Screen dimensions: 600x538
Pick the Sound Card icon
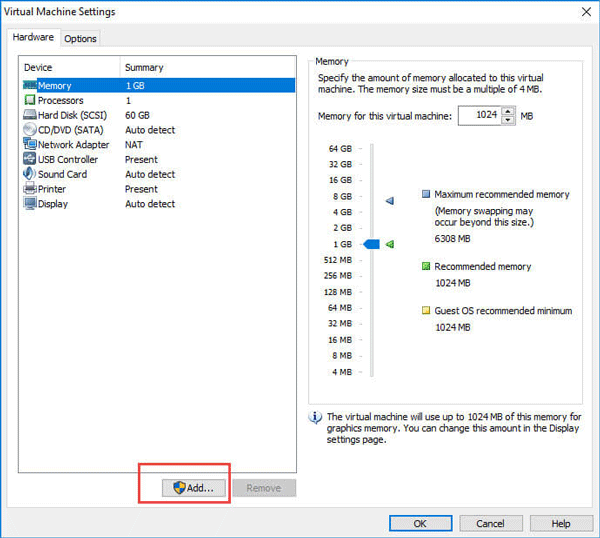(29, 174)
